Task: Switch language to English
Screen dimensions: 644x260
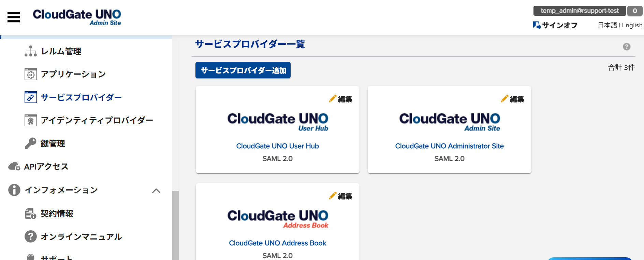Action: click(x=632, y=25)
